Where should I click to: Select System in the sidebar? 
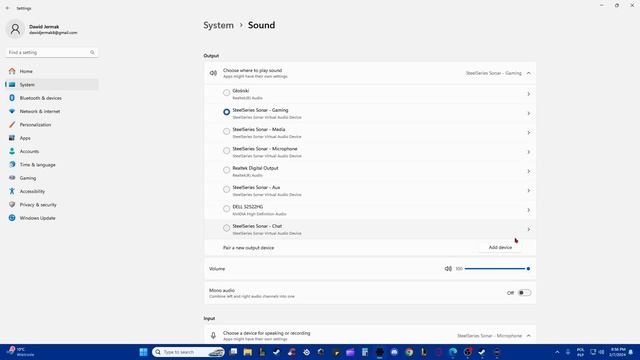click(x=52, y=84)
